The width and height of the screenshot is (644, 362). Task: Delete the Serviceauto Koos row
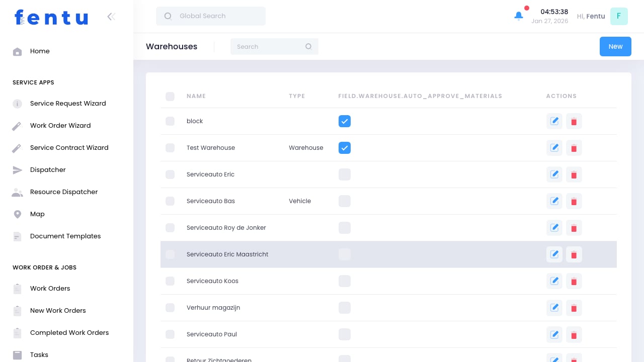574,281
